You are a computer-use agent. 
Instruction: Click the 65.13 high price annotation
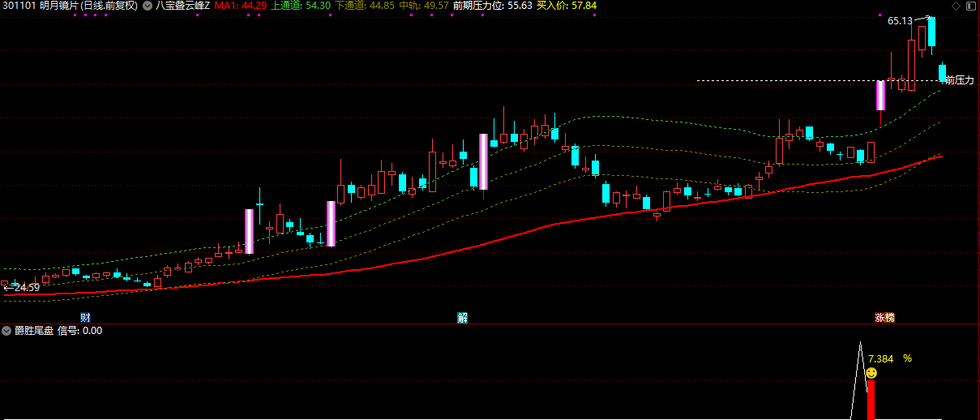[x=900, y=21]
